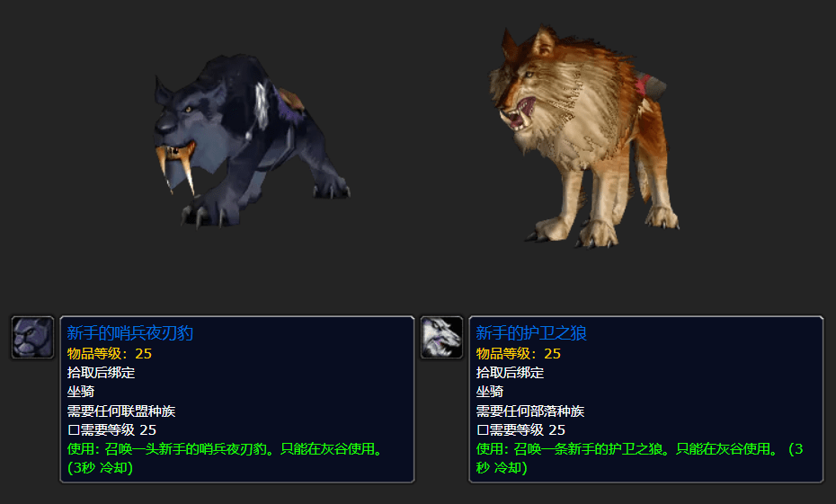
Task: Click the 需要等级 25 box in wolf tooltip
Action: [482, 430]
